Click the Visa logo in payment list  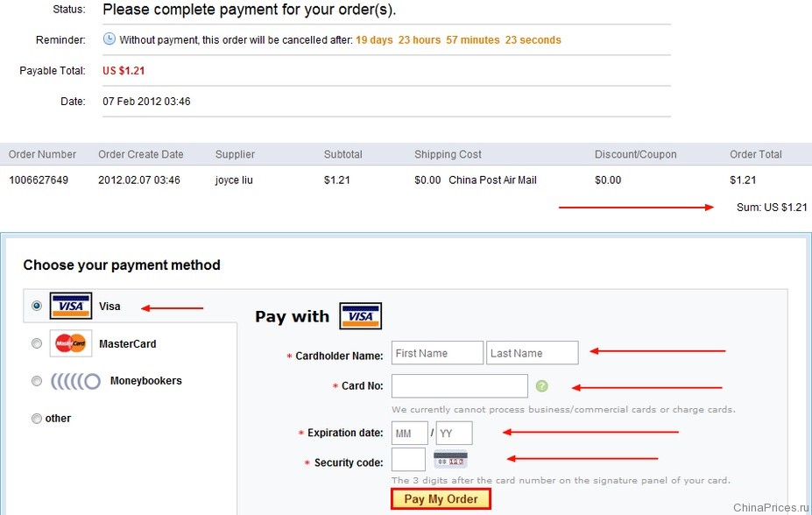click(71, 306)
